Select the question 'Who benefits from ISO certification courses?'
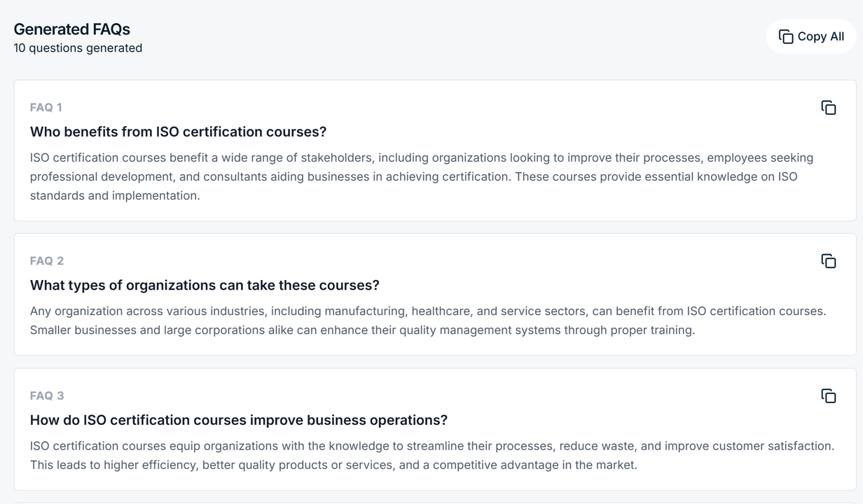This screenshot has width=863, height=504. click(178, 132)
